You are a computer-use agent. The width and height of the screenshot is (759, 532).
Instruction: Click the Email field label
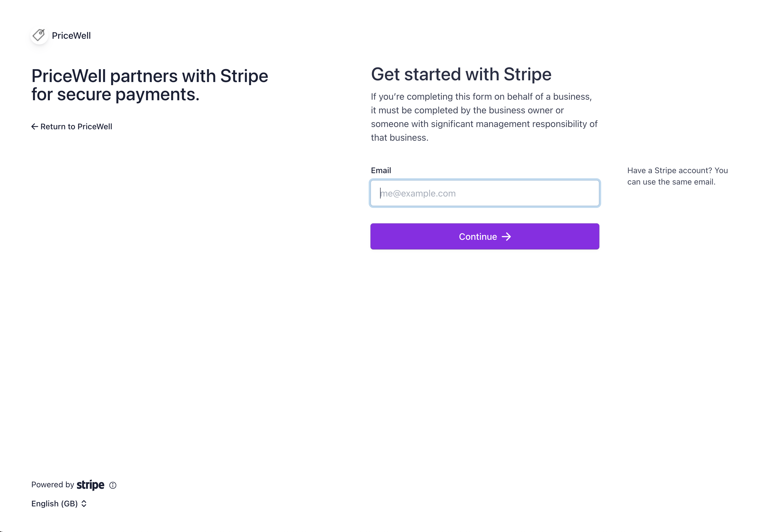coord(381,171)
